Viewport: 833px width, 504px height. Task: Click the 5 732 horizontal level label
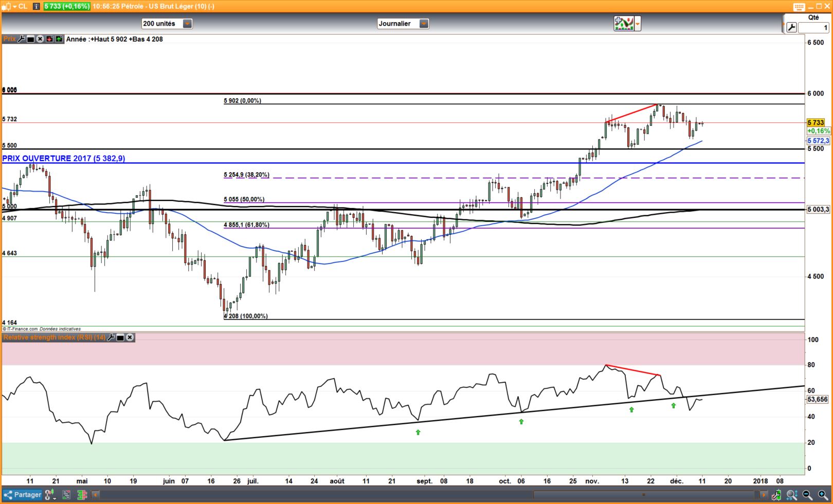tap(10, 119)
